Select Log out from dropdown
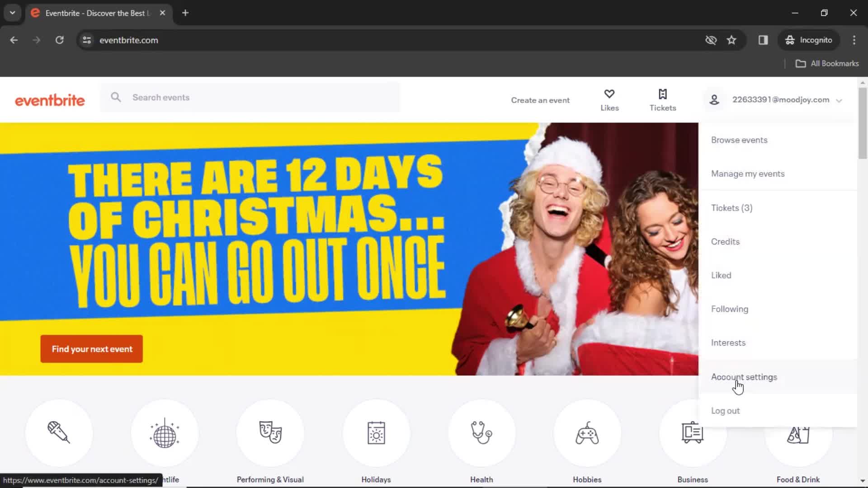This screenshot has height=488, width=868. (726, 410)
